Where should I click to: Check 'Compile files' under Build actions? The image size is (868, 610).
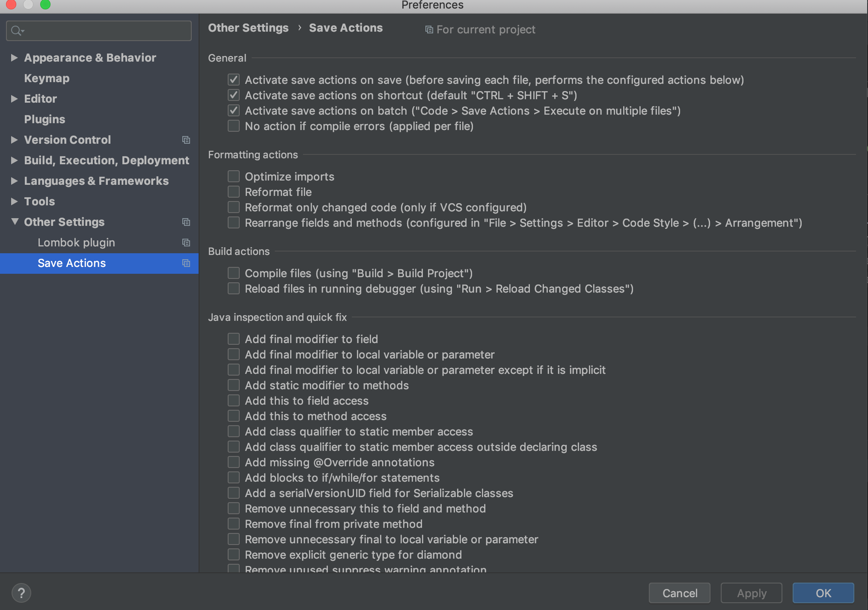[233, 273]
